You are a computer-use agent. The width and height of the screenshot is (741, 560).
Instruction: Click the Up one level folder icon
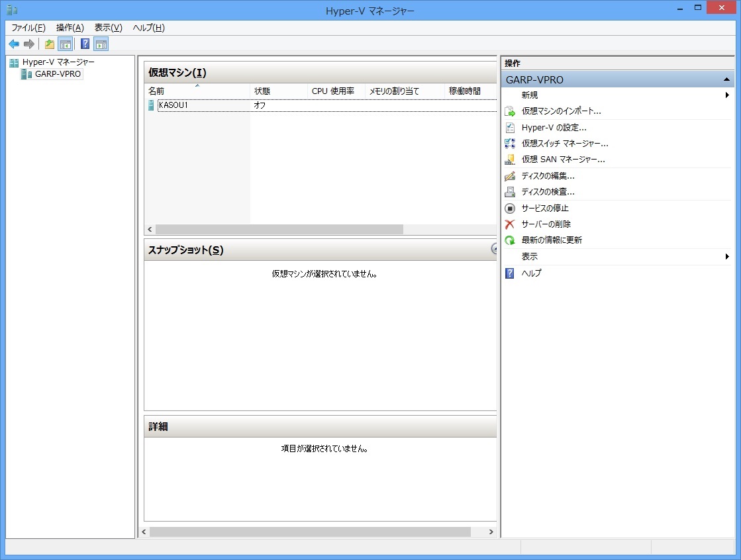pyautogui.click(x=50, y=44)
